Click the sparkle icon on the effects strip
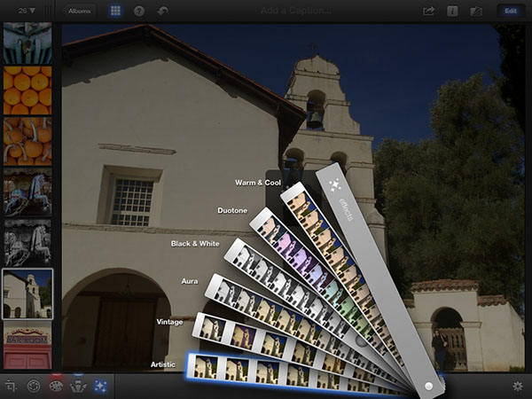This screenshot has width=532, height=399. tap(335, 185)
